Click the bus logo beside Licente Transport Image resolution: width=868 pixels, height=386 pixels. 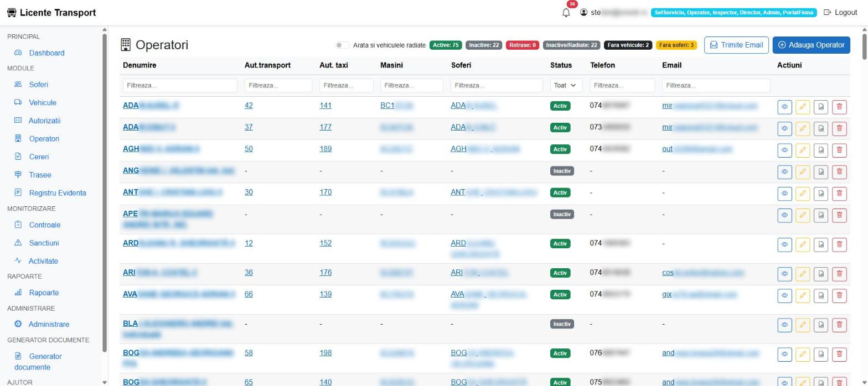pyautogui.click(x=12, y=13)
